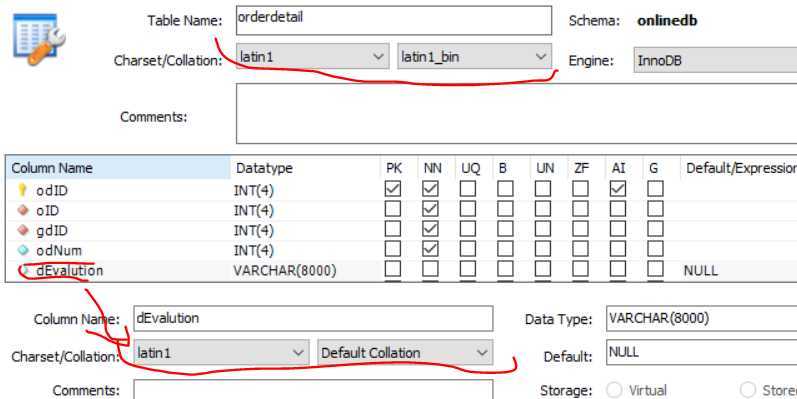Open table collation dropdown latin1_bin
797x399 pixels.
pyautogui.click(x=474, y=56)
